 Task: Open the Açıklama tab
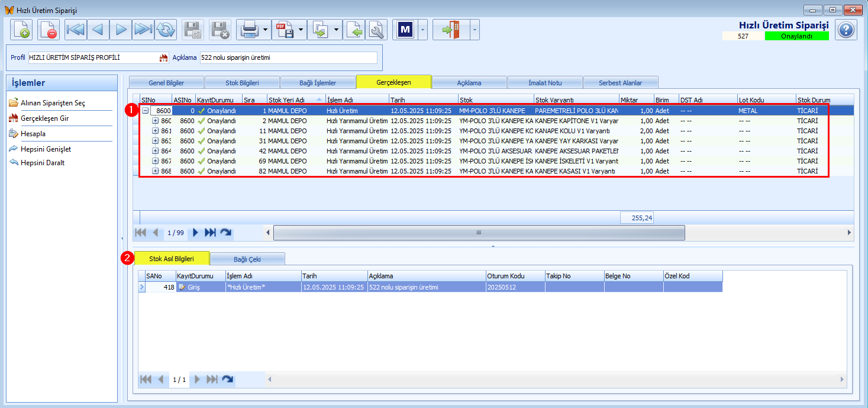(x=469, y=83)
